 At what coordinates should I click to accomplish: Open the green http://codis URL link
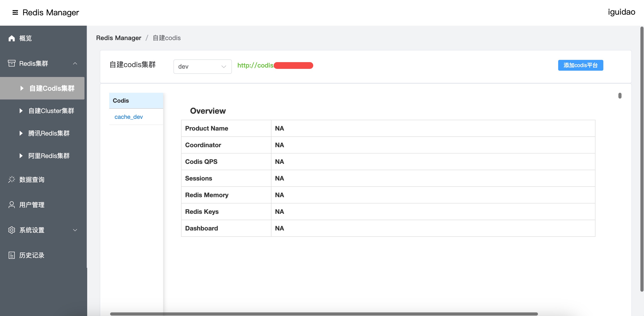(255, 65)
